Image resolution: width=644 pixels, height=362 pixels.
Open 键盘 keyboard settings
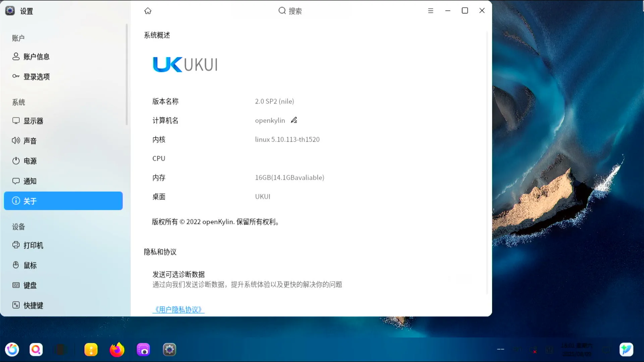(30, 285)
